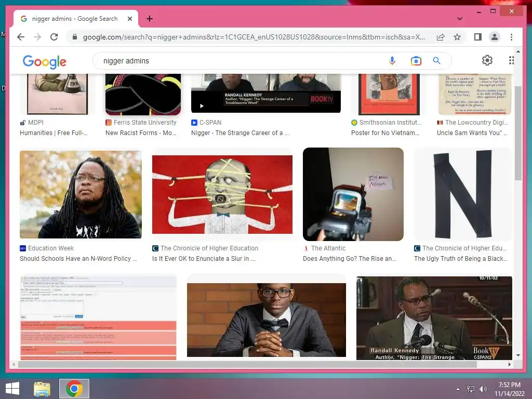532x399 pixels.
Task: Open the red-highlighted webpage screenshot thumbnail
Action: point(98,317)
